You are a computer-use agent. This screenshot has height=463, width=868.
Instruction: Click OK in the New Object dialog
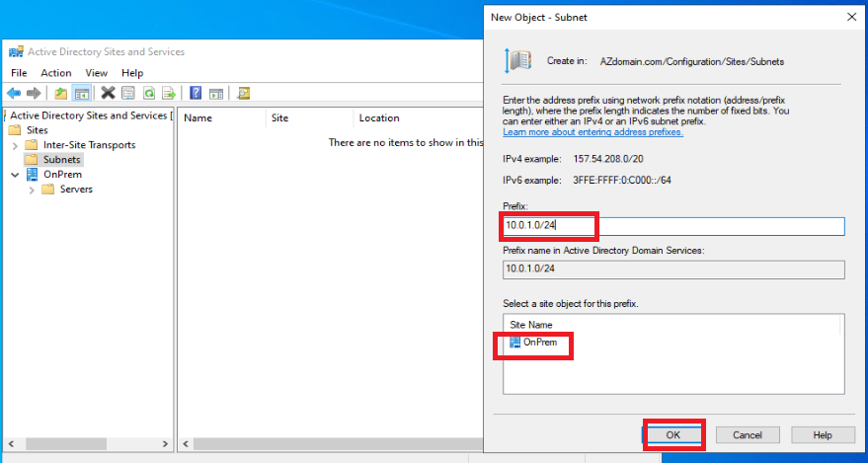pyautogui.click(x=672, y=434)
